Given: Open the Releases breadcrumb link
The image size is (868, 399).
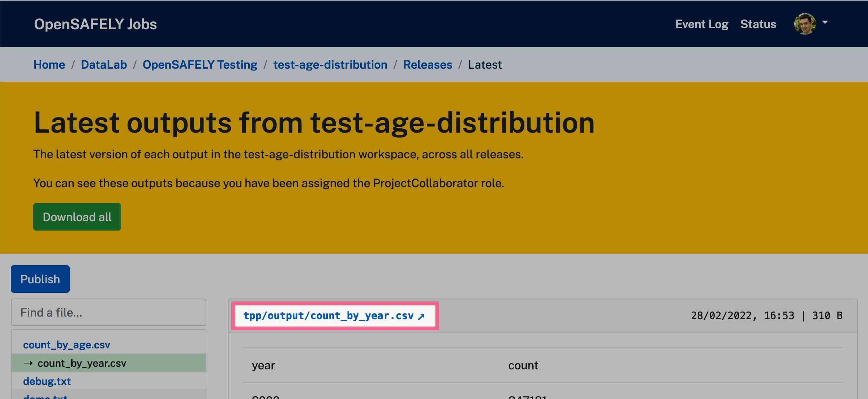Looking at the screenshot, I should 427,64.
